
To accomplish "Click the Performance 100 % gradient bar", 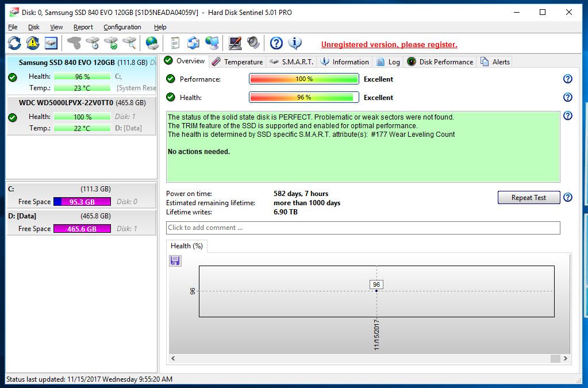I will 303,79.
